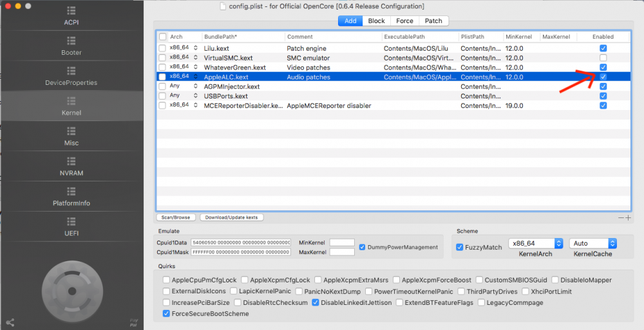Screen dimensions: 644x330
Task: Toggle AppleALC.kext Enabled checkbox
Action: tap(603, 77)
